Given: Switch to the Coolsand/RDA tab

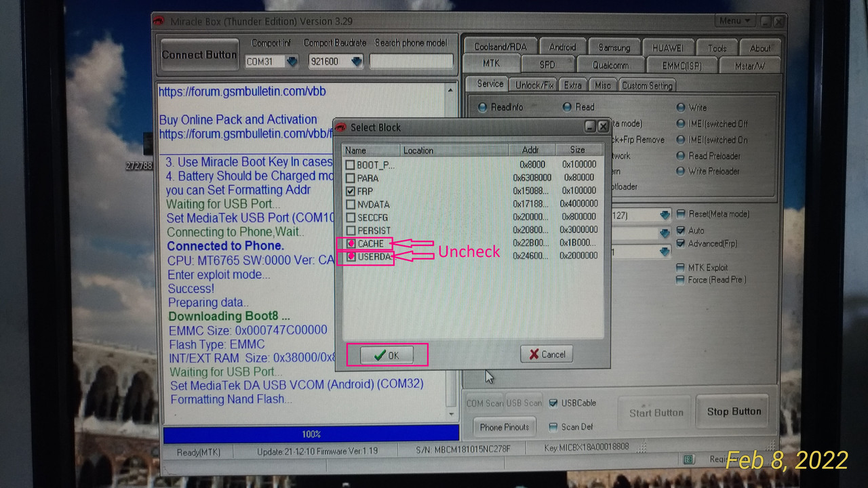Looking at the screenshot, I should click(x=500, y=47).
